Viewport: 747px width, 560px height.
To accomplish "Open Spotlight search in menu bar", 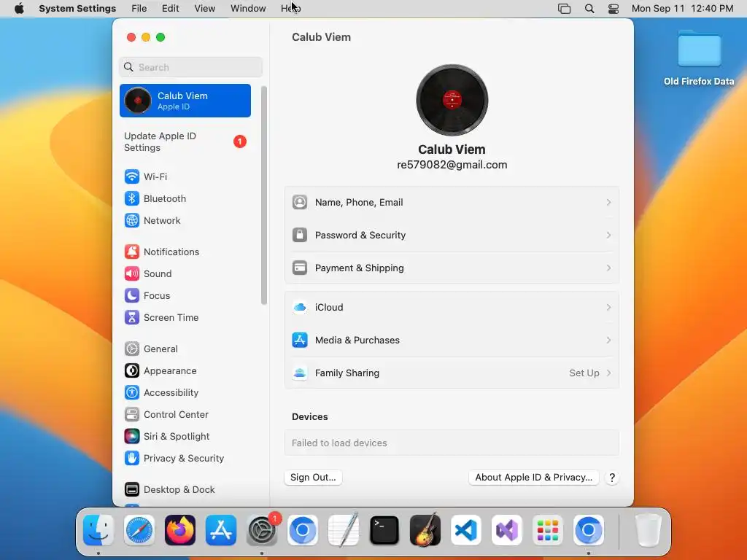I will (589, 9).
